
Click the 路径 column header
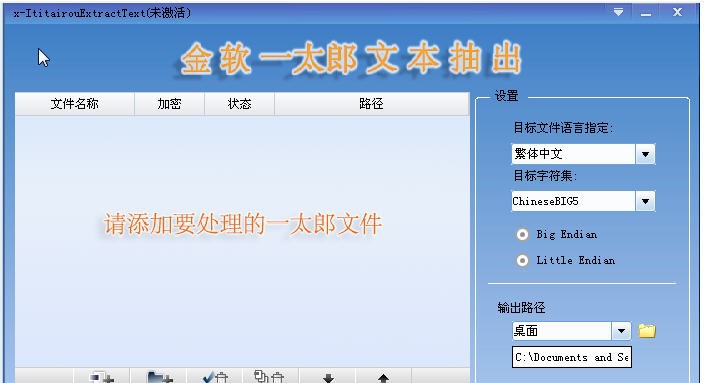tap(371, 104)
